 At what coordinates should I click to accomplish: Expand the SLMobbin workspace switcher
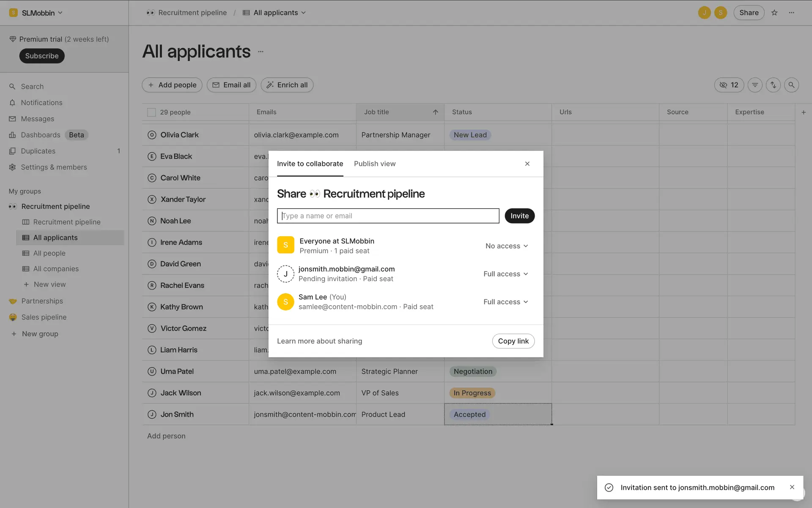(x=38, y=13)
